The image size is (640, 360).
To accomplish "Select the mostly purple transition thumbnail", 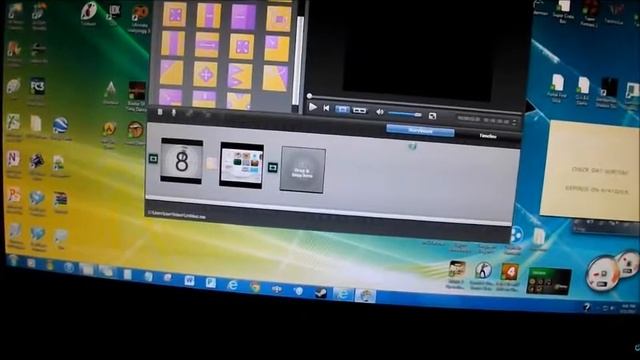I will pyautogui.click(x=243, y=17).
